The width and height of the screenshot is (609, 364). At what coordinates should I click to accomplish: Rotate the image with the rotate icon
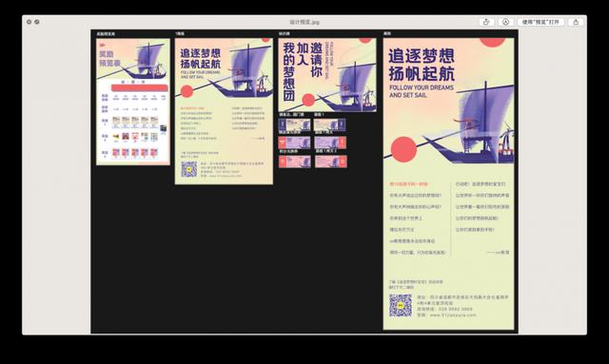pos(486,22)
